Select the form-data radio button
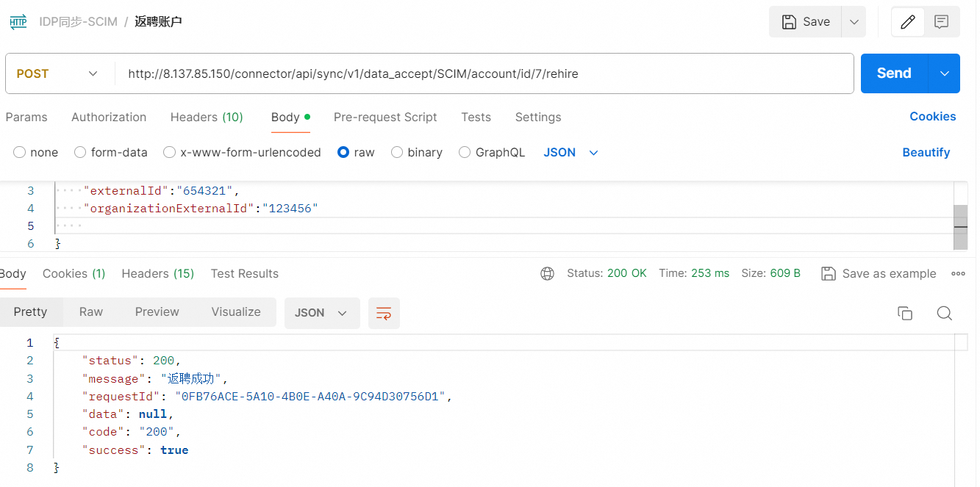The height and width of the screenshot is (487, 980). coord(80,153)
